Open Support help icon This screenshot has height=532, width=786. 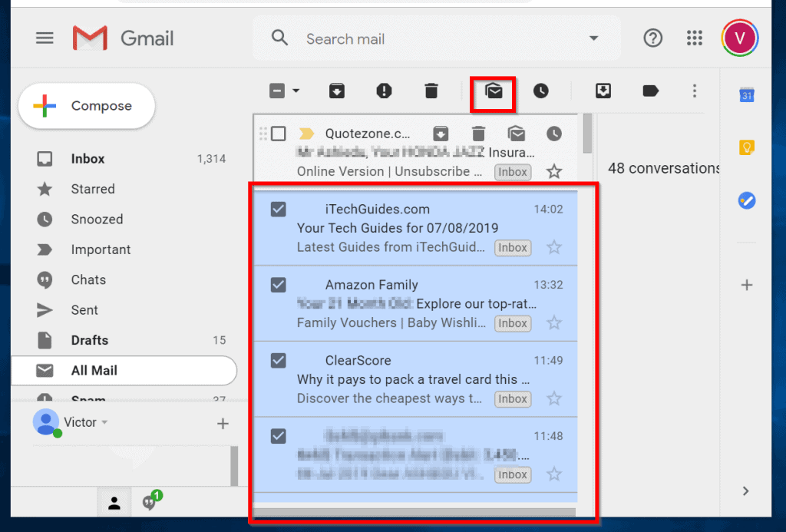[652, 38]
